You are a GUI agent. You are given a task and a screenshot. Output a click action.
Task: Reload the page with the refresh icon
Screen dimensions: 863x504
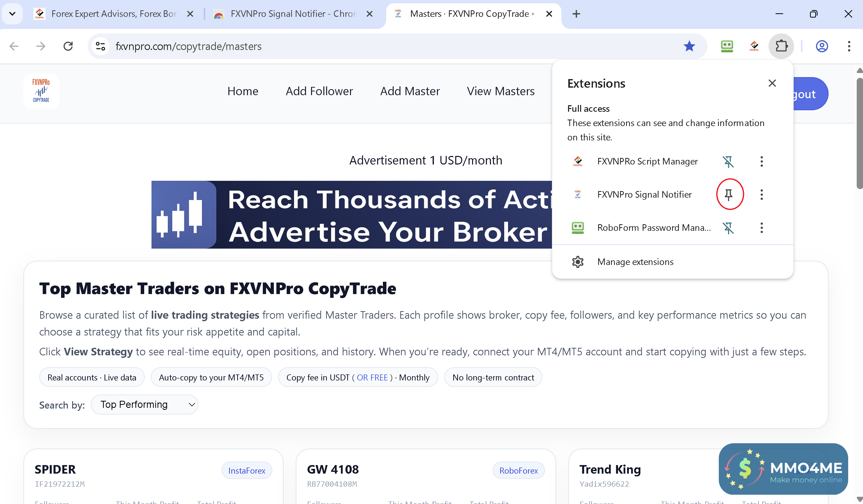pyautogui.click(x=68, y=46)
